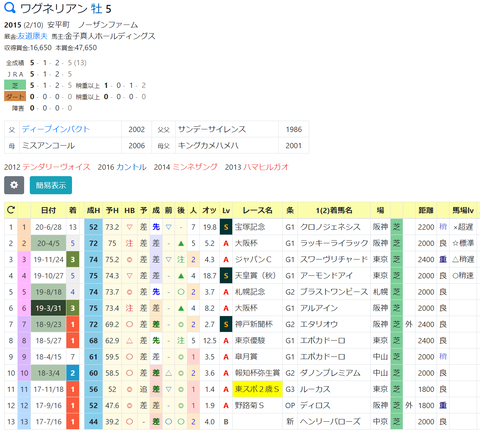Viewport: 480px width, 433px height.
Task: Sort by the 予H column header
Action: tap(112, 210)
